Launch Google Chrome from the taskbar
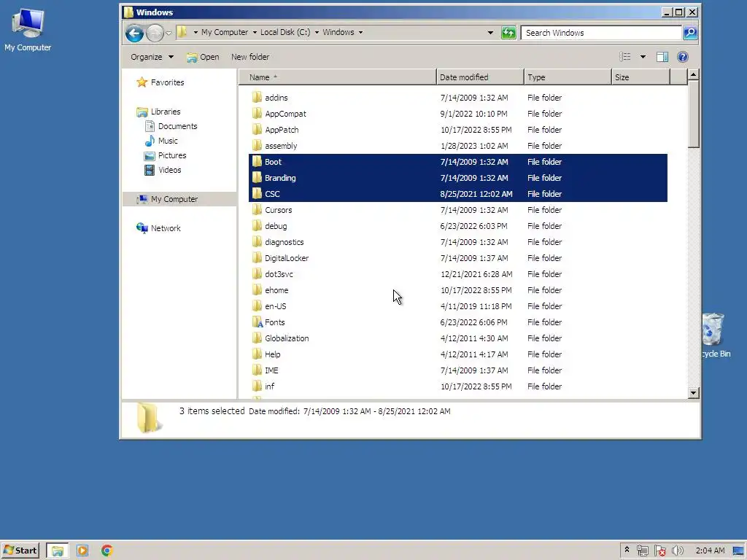 [107, 551]
